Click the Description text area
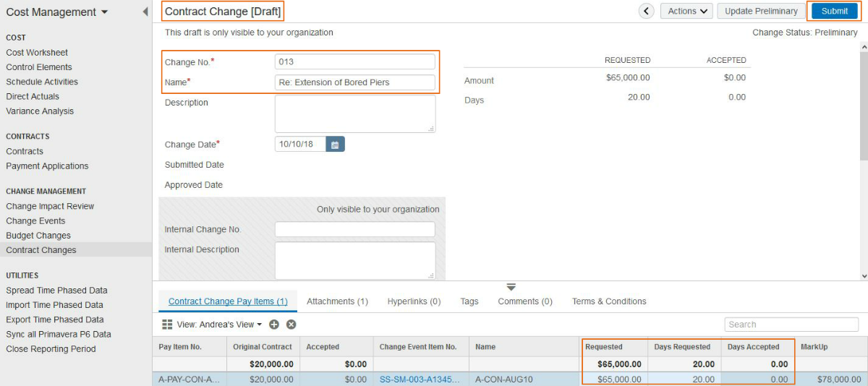The image size is (868, 386). pyautogui.click(x=355, y=113)
